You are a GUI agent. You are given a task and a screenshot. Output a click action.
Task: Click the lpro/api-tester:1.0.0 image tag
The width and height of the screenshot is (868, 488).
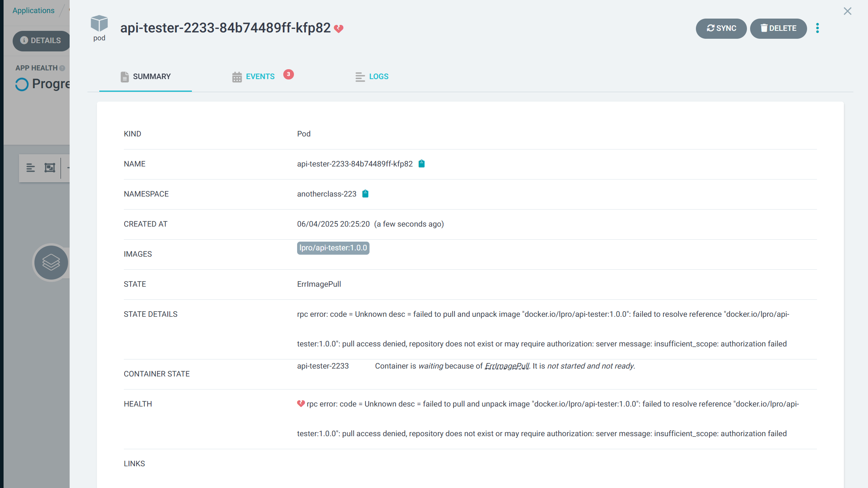[333, 248]
